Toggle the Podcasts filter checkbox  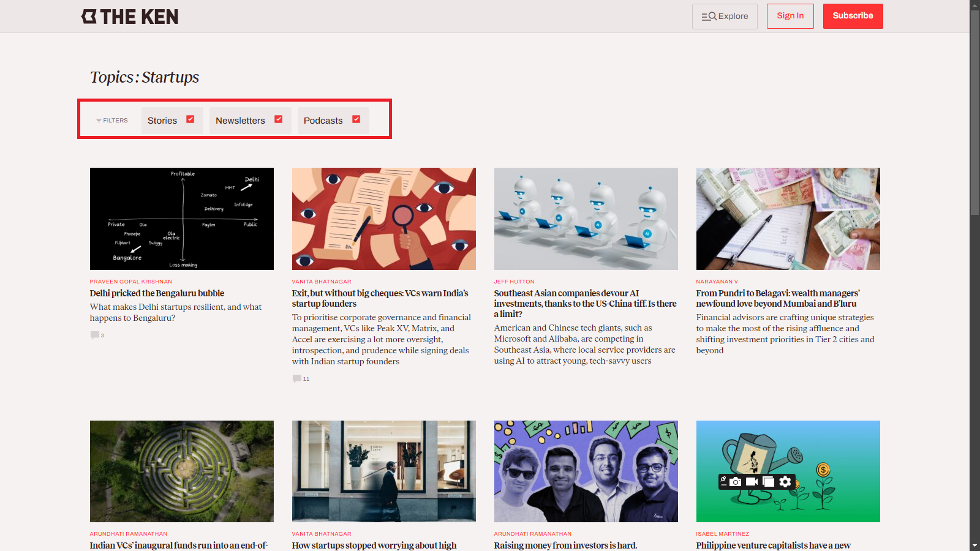356,119
